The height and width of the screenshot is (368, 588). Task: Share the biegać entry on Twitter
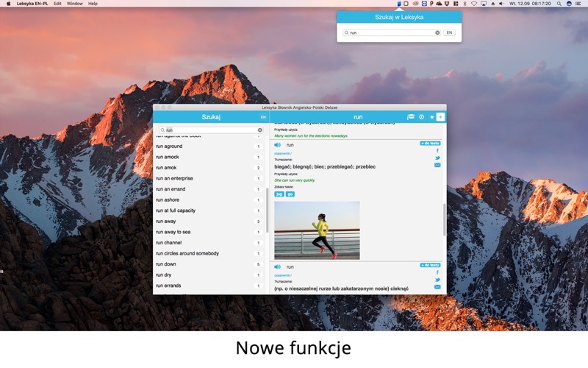click(437, 158)
